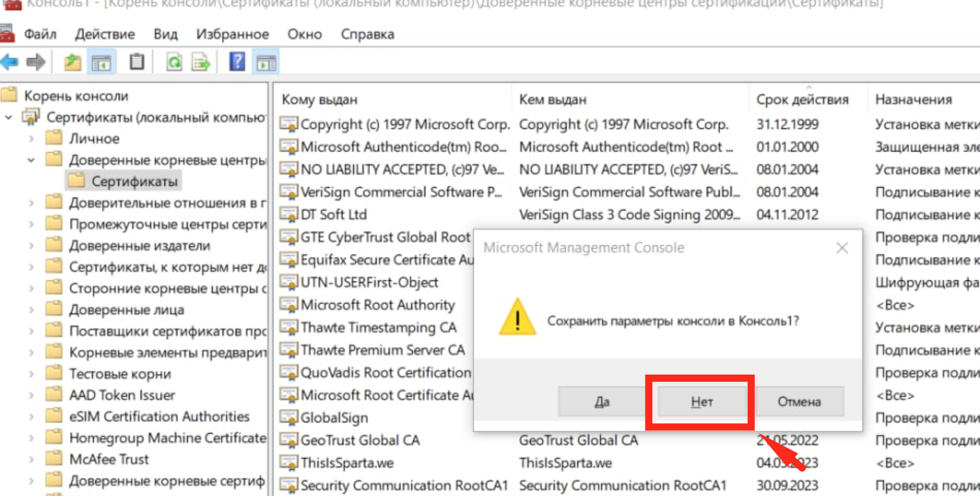
Task: Select Homegroup Machine Certificates folder
Action: 168,438
